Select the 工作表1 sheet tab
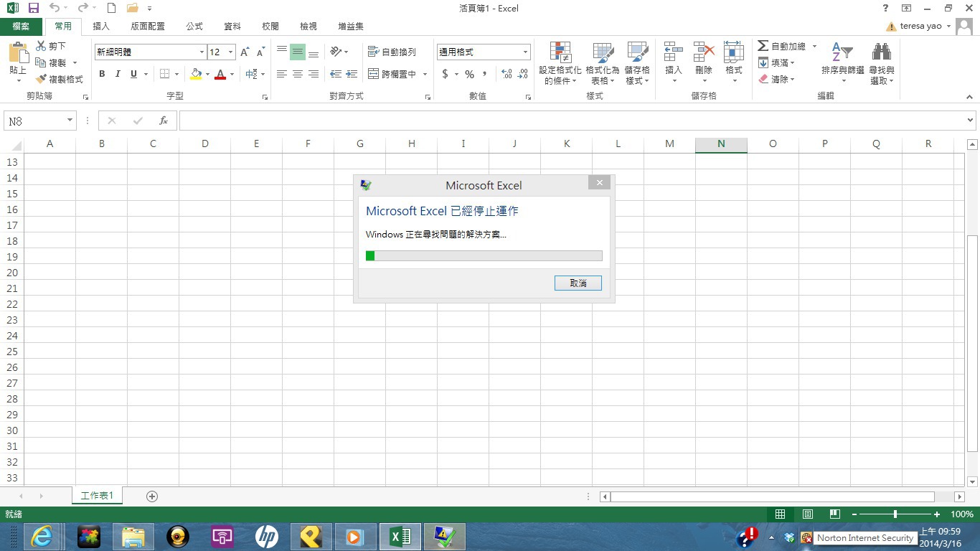 click(x=97, y=496)
